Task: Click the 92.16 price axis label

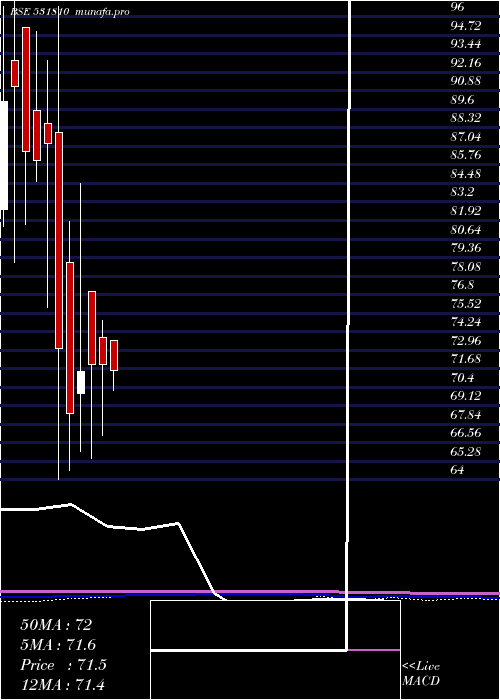Action: pyautogui.click(x=466, y=63)
